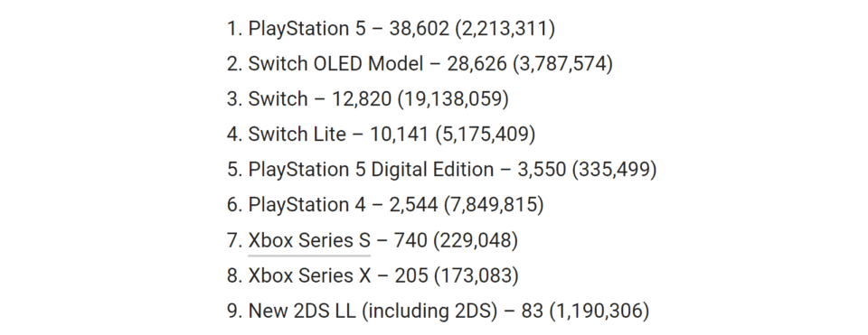
Task: Click the 335,499 lifetime total
Action: coord(614,170)
